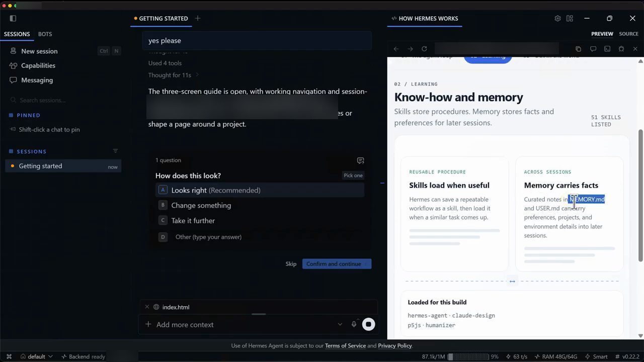
Task: Switch to the SOURCE view
Action: (x=628, y=34)
